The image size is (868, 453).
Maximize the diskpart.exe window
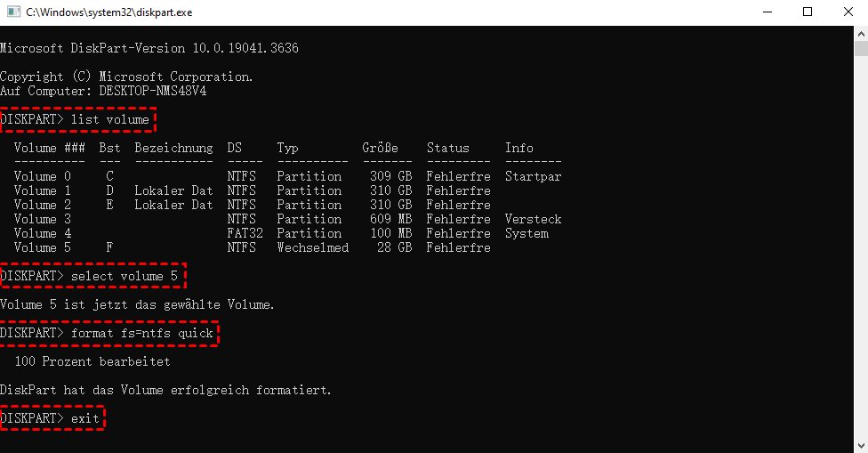(x=808, y=12)
